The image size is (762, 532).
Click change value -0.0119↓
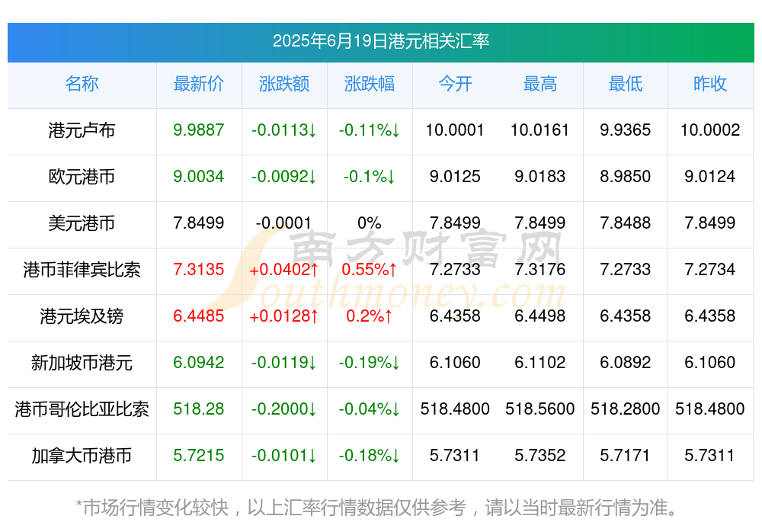pyautogui.click(x=284, y=363)
